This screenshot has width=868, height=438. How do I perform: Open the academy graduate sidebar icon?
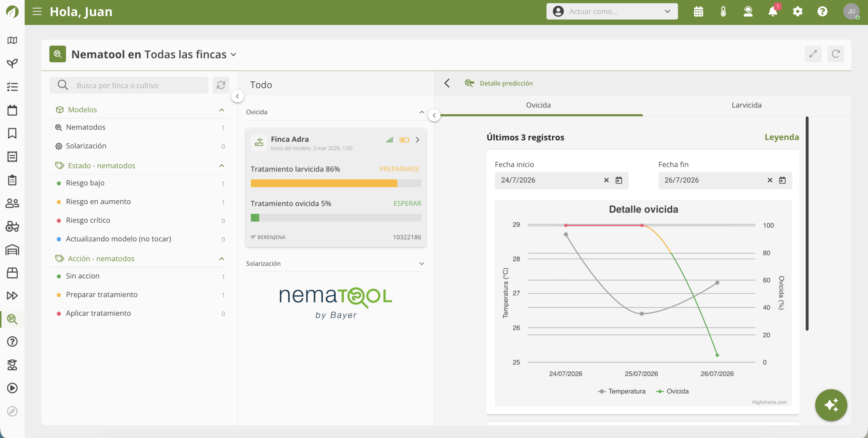click(x=12, y=365)
